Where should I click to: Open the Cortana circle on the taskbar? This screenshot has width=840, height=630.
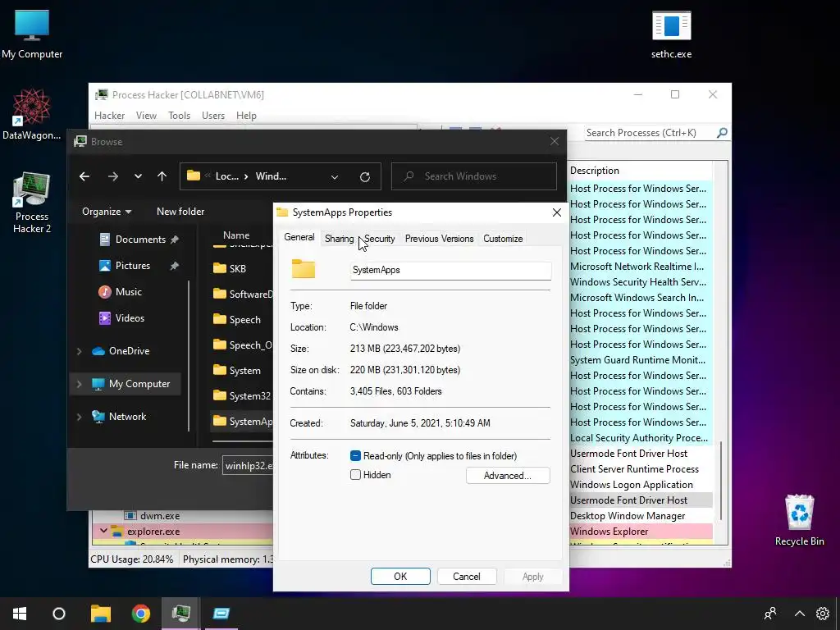pyautogui.click(x=59, y=614)
